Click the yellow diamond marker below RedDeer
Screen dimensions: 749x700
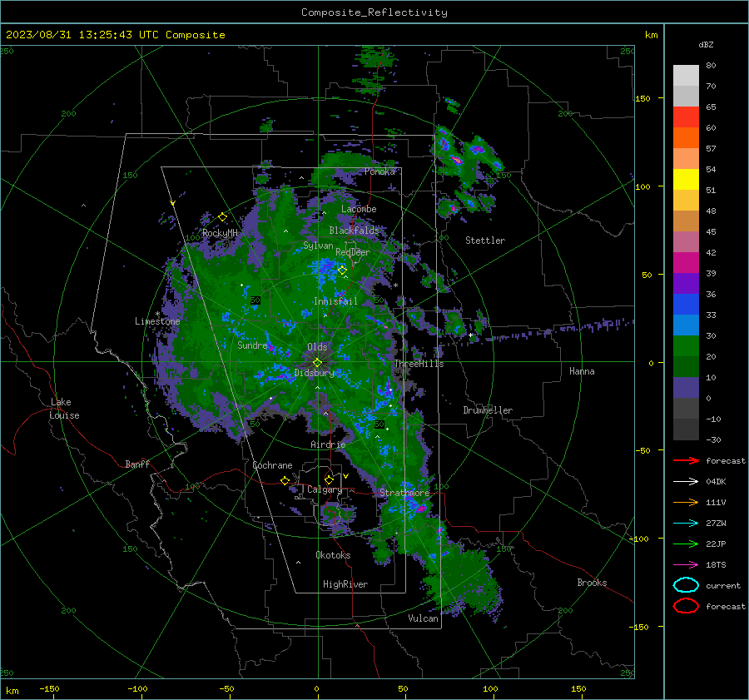click(x=342, y=270)
